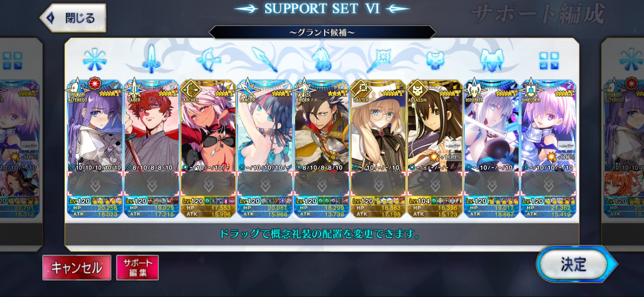
Task: Open the Lv.104 Assassin servant card
Action: (x=435, y=125)
